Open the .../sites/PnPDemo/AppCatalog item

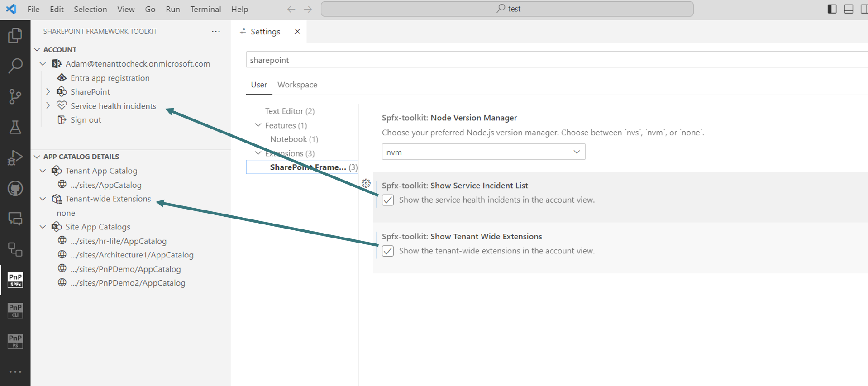126,269
